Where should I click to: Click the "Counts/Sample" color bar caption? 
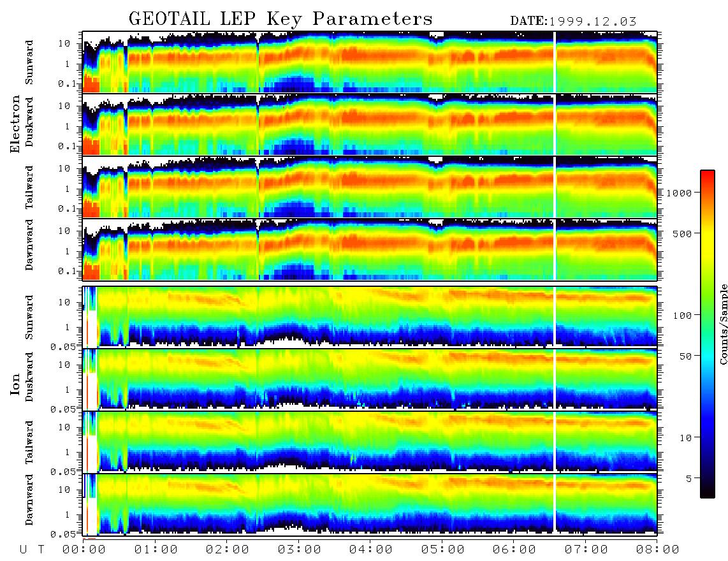(724, 324)
